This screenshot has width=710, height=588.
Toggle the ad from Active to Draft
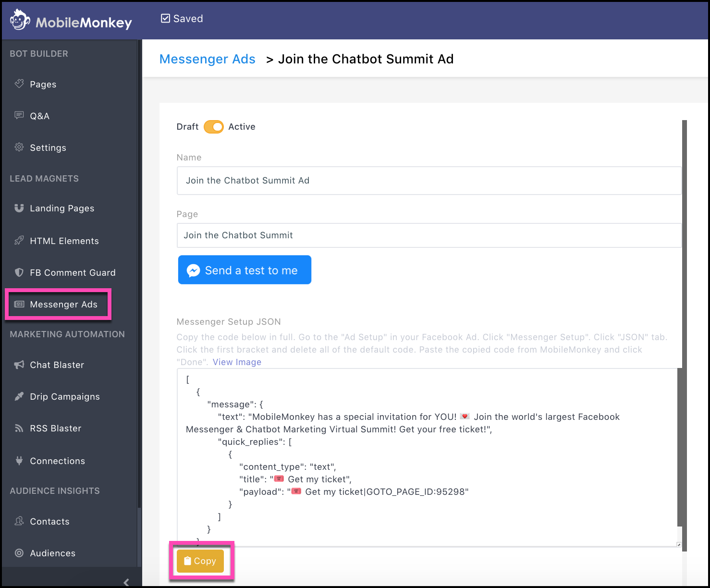[214, 127]
